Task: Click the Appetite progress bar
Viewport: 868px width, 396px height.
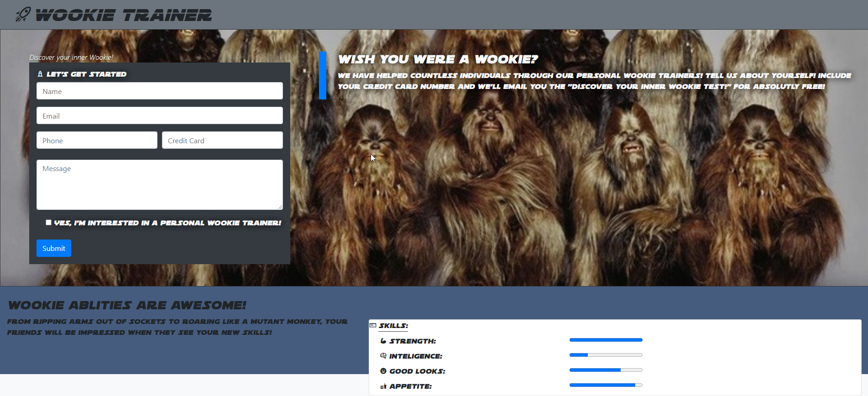Action: click(606, 385)
